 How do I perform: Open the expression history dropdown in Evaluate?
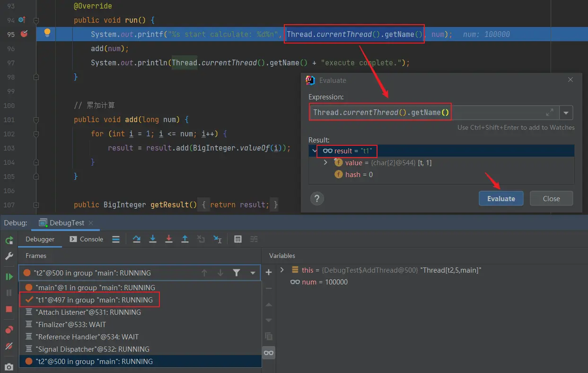pos(566,113)
